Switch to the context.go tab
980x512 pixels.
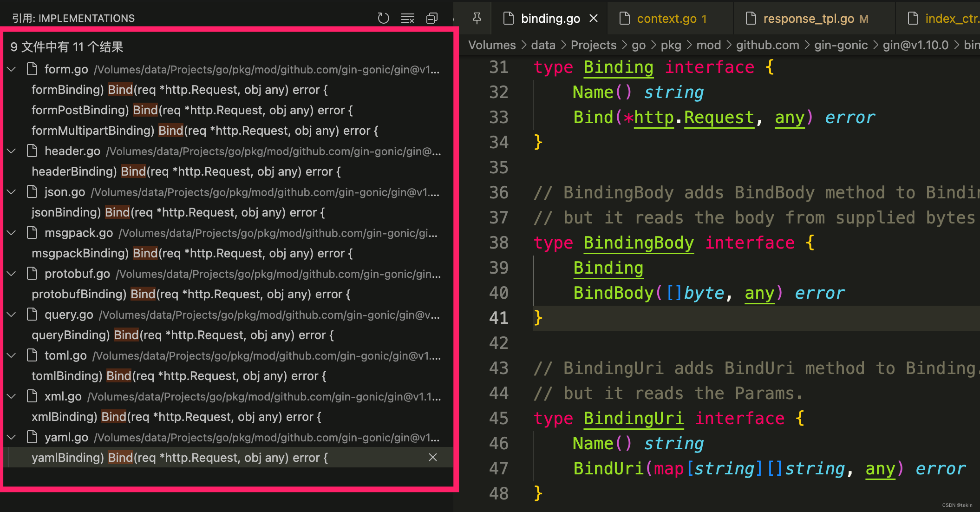666,19
